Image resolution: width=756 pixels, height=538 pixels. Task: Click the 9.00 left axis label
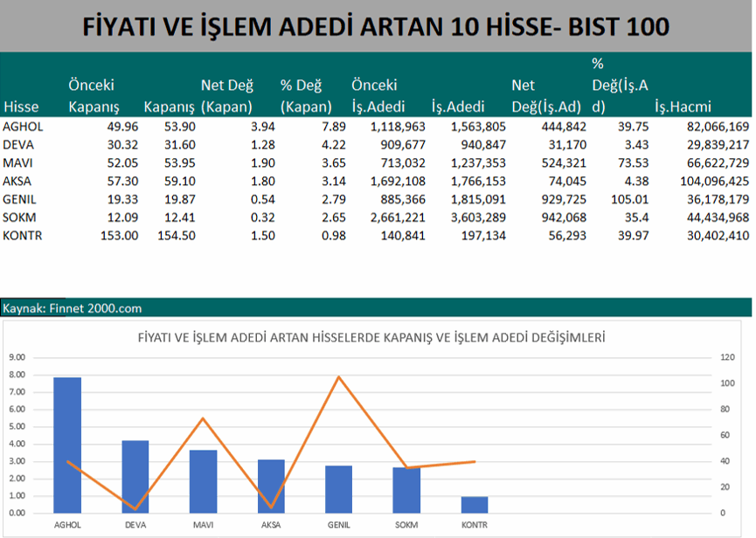coord(17,357)
